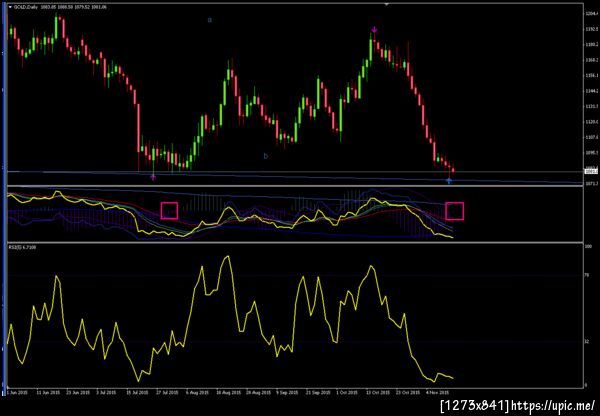Click the '23 Jun 2015' date label

click(x=78, y=393)
